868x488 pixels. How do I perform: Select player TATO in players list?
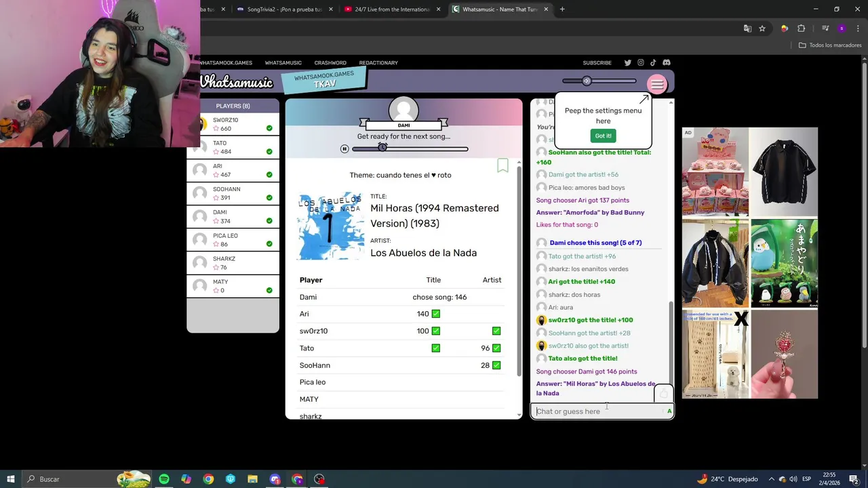[x=233, y=147]
